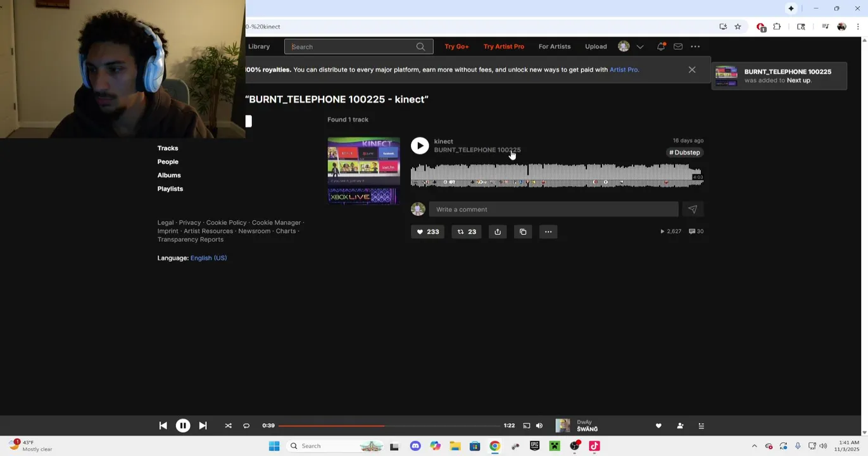Show hidden system tray icons

point(754,446)
